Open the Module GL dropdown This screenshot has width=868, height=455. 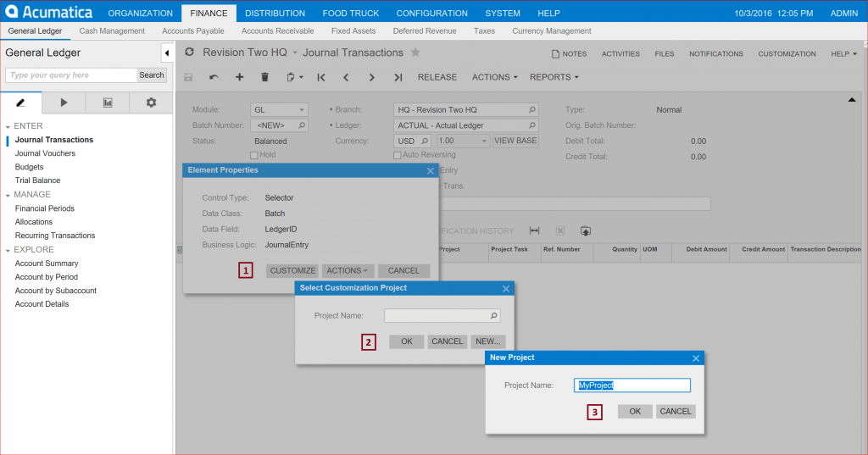click(302, 109)
